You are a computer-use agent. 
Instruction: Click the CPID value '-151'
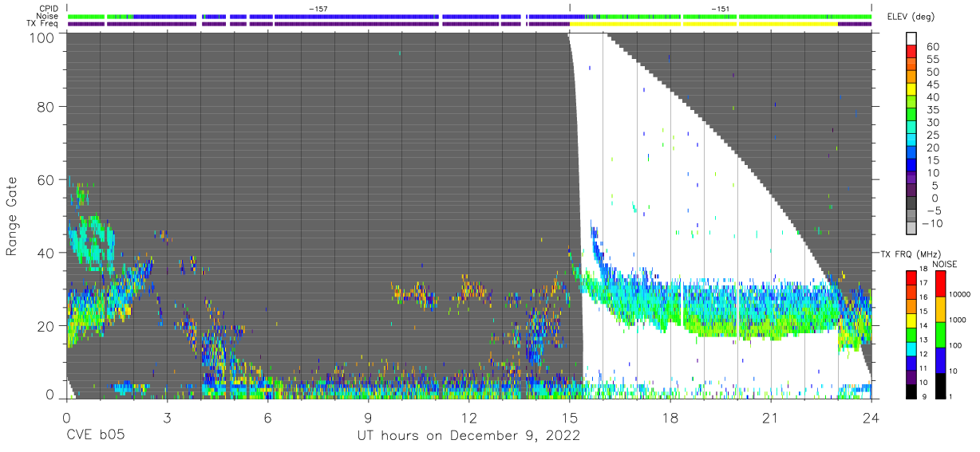coord(719,9)
